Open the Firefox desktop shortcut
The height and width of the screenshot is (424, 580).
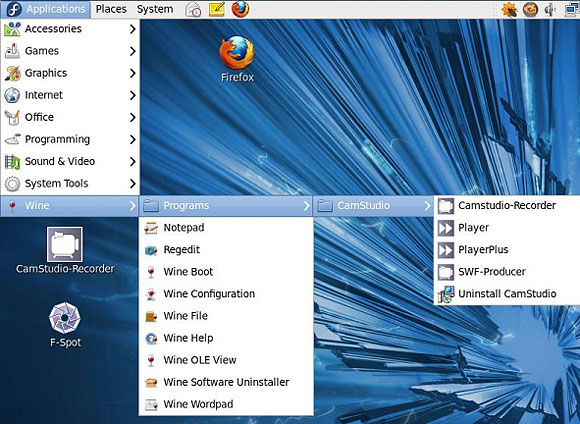click(237, 59)
